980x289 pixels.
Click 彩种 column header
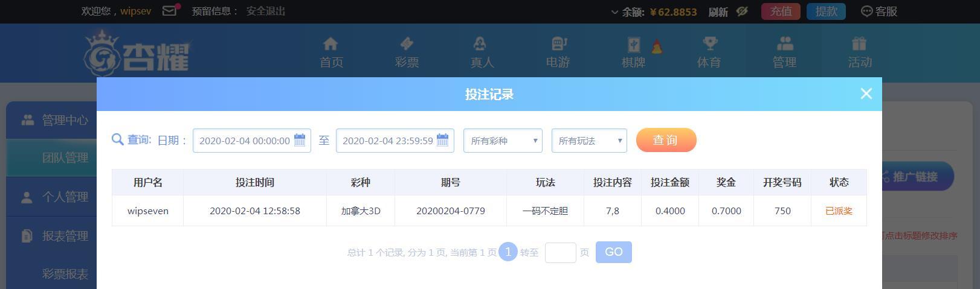coord(361,182)
